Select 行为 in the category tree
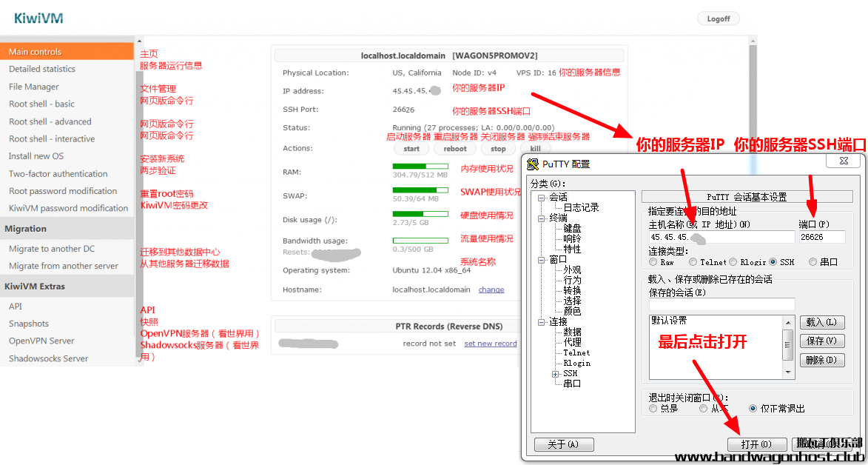This screenshot has width=868, height=465. point(573,281)
